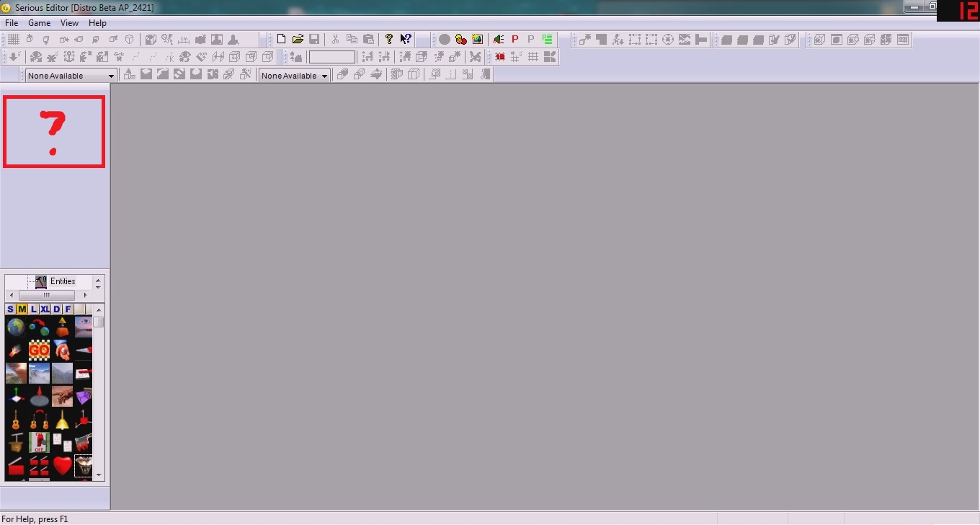The height and width of the screenshot is (525, 980).
Task: Open the File menu
Action: pos(12,23)
